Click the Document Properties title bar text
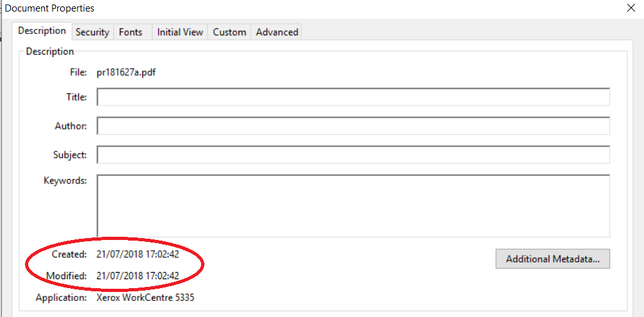 click(x=49, y=8)
